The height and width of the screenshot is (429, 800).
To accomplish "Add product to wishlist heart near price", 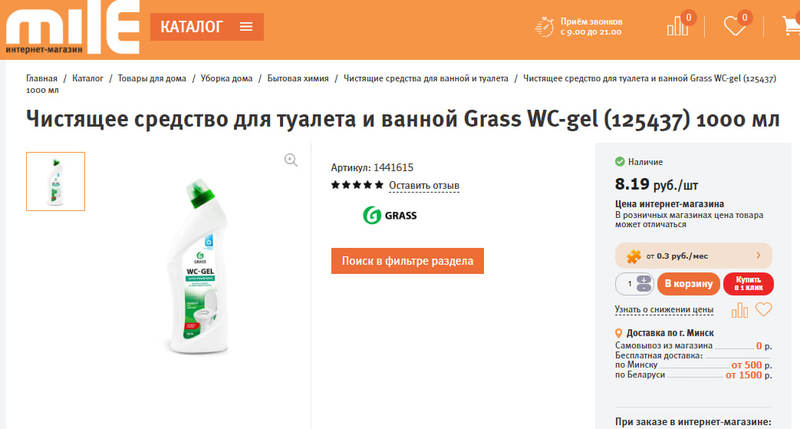I will [x=764, y=309].
